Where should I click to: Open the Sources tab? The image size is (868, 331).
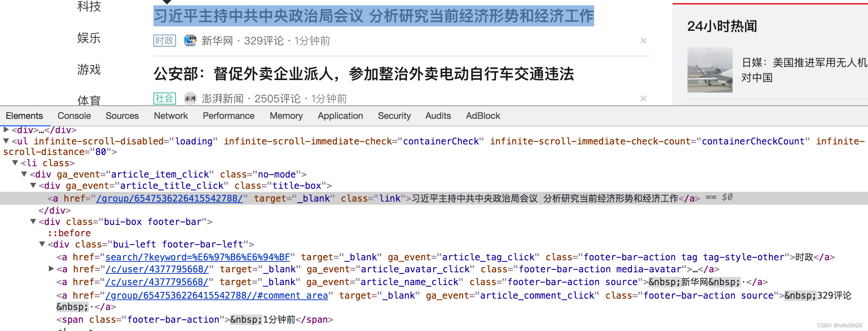(x=122, y=116)
